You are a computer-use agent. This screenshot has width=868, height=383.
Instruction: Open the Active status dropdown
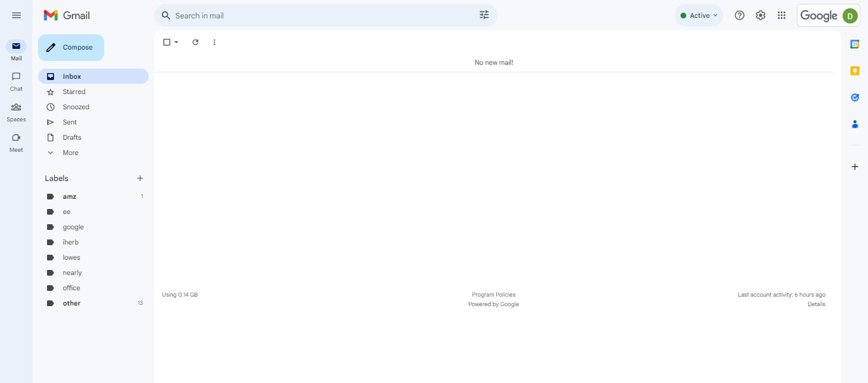coord(699,15)
